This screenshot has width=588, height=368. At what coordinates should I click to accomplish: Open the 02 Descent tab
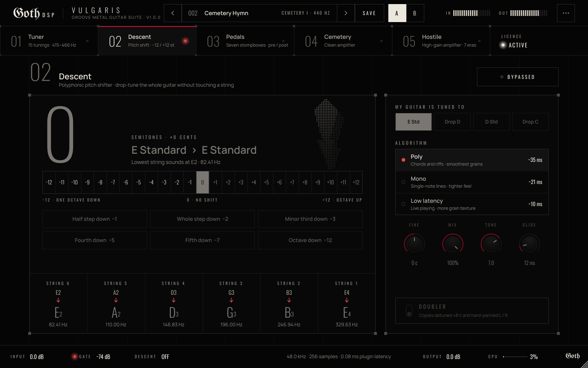pos(147,40)
